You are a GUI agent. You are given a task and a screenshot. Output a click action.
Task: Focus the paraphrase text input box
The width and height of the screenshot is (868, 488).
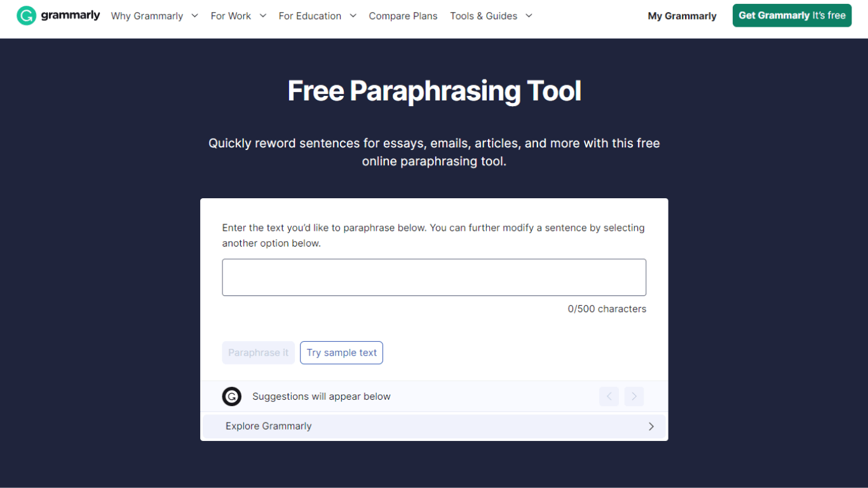coord(434,277)
